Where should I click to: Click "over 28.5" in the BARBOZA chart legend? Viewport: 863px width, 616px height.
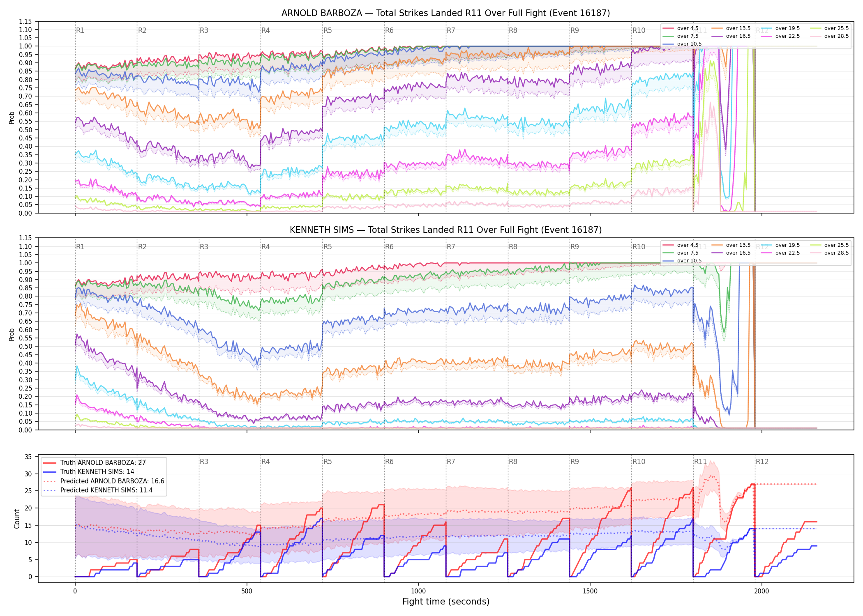pos(836,36)
